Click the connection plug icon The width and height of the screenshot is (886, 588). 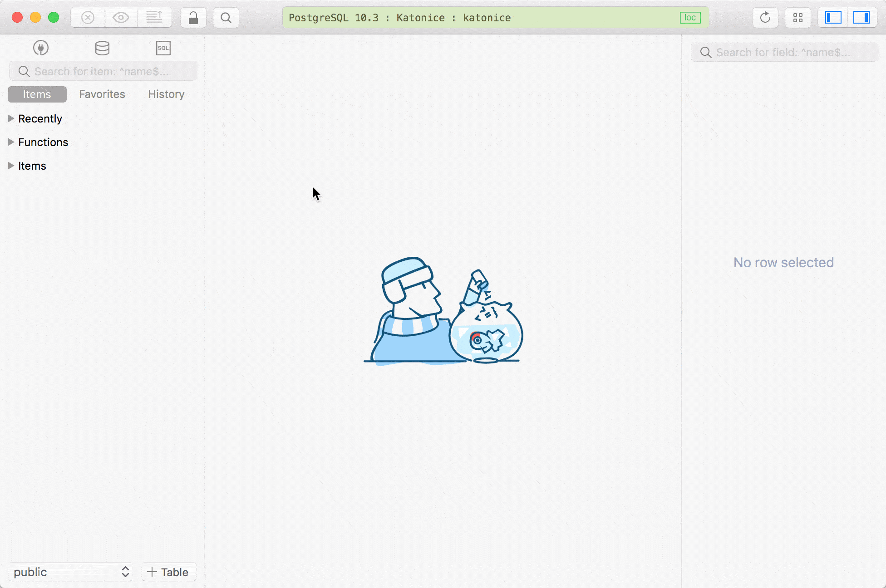click(41, 48)
